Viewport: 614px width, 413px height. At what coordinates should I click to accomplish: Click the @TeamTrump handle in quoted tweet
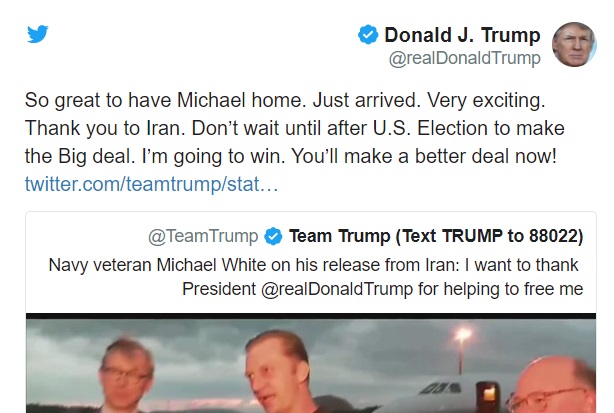coord(203,237)
